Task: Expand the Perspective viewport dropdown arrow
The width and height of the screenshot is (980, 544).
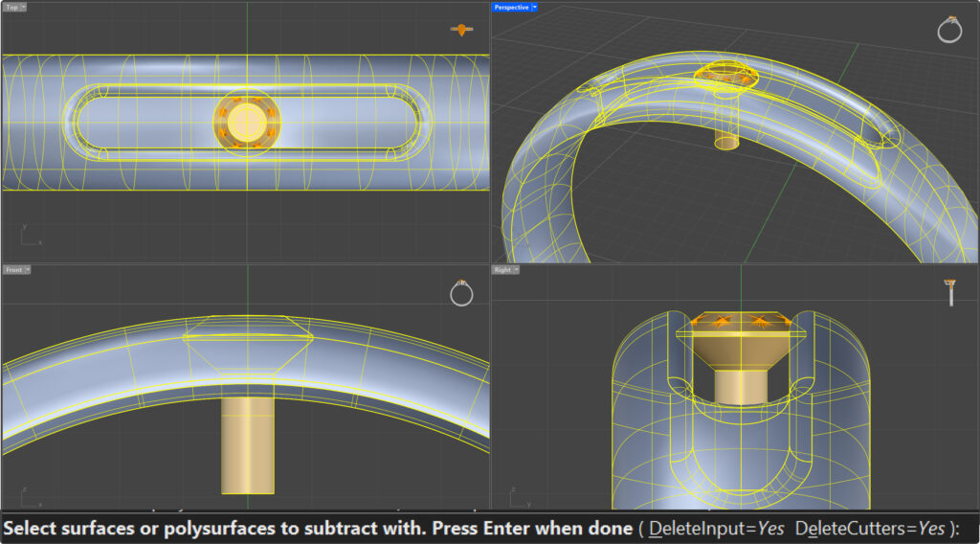Action: (x=534, y=7)
